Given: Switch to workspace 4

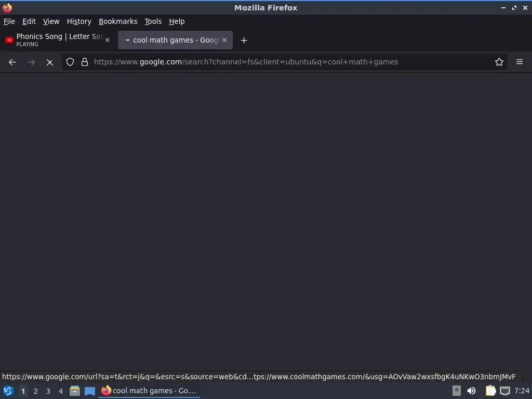Looking at the screenshot, I should point(61,391).
